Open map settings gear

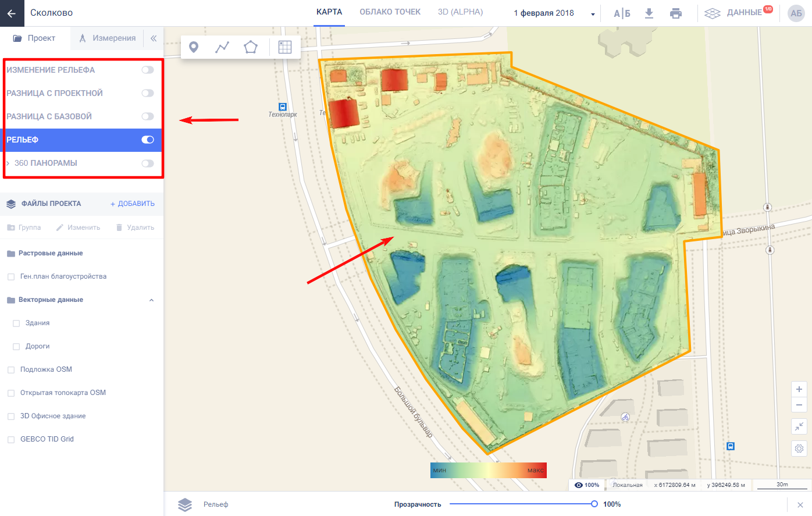pyautogui.click(x=799, y=449)
